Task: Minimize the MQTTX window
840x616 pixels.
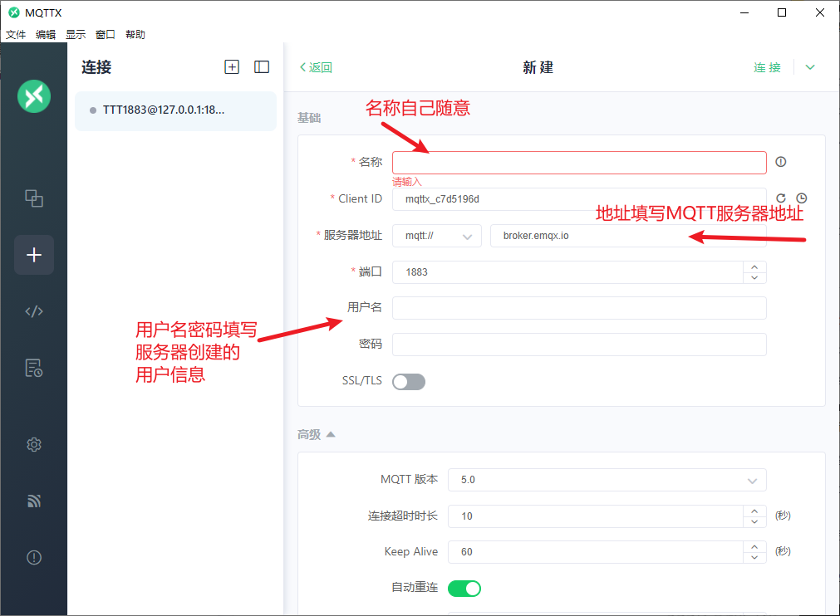Action: tap(744, 12)
